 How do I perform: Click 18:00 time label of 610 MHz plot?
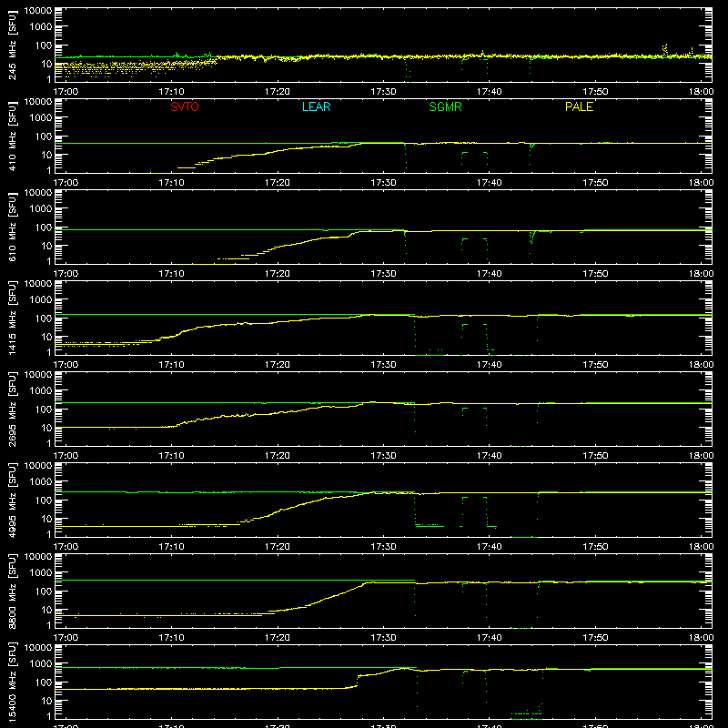pyautogui.click(x=701, y=274)
